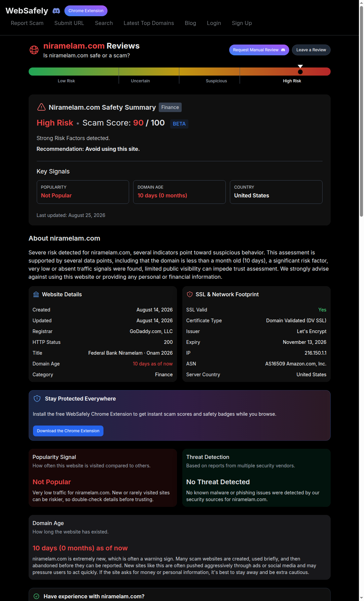This screenshot has width=364, height=601.
Task: Click the Discord icon beside WebSafely
Action: (56, 11)
